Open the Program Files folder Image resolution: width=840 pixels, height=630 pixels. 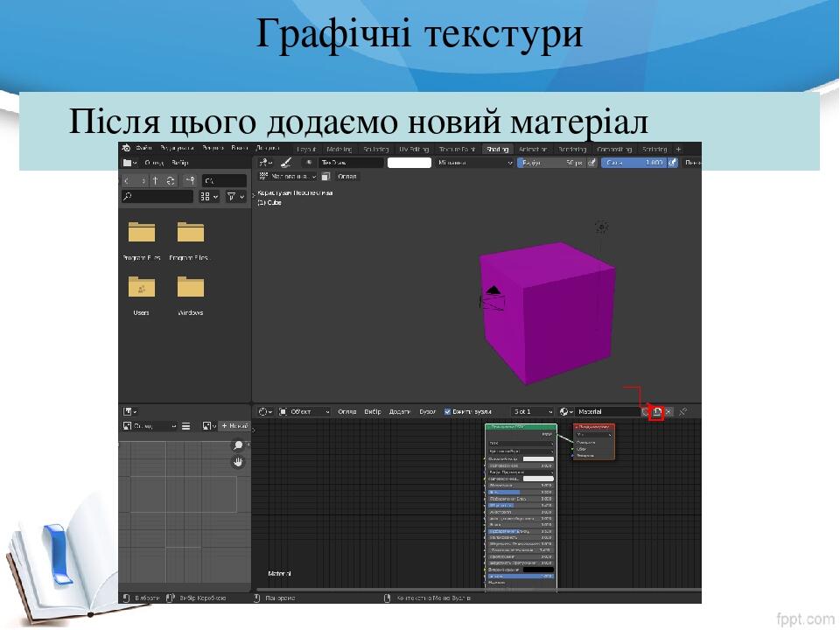tap(142, 240)
